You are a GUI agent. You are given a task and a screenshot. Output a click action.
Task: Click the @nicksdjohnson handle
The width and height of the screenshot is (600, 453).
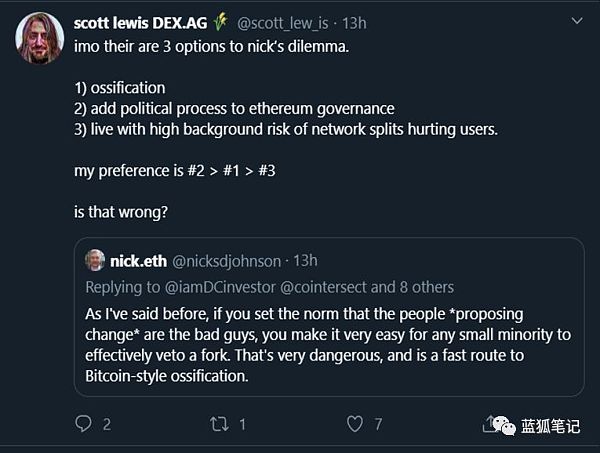[228, 260]
